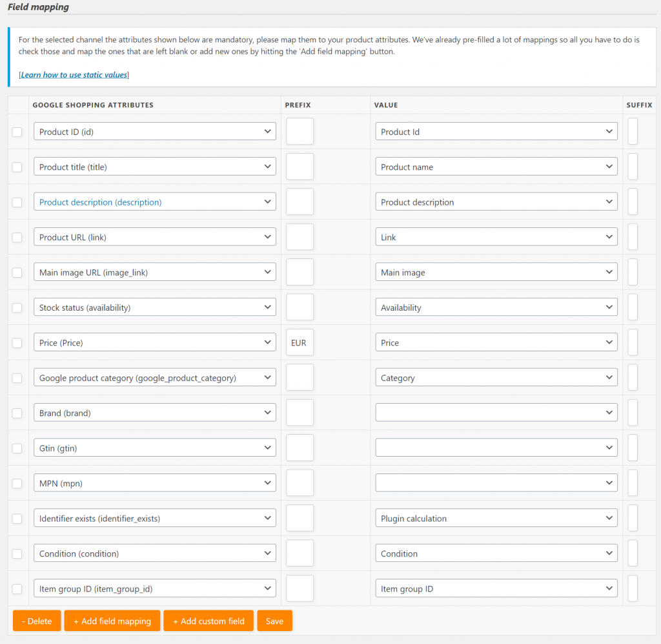
Task: Click Add field mapping button
Action: point(112,621)
